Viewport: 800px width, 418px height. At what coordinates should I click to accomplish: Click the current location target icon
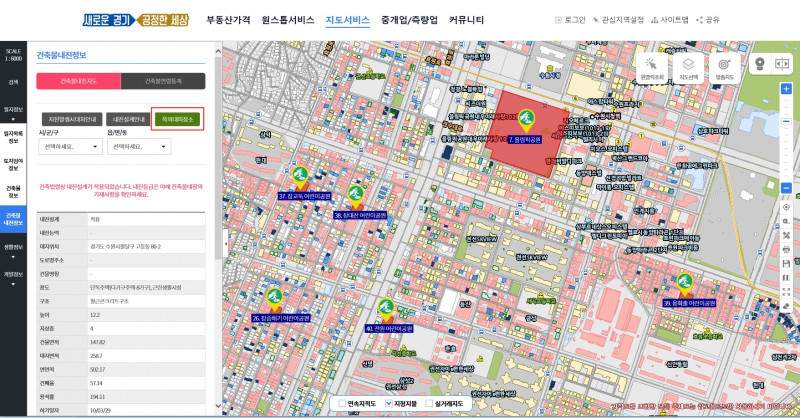click(786, 207)
